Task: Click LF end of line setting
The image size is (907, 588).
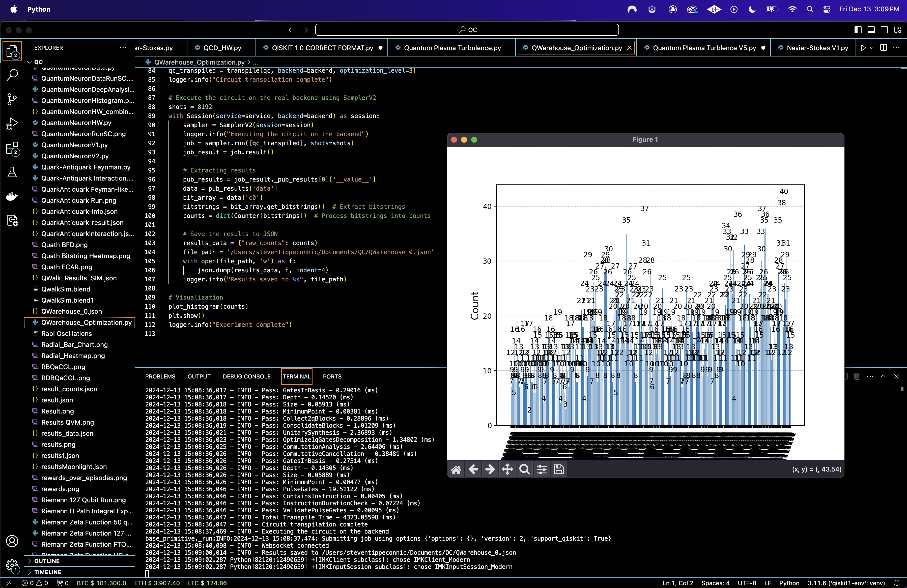Action: 768,583
